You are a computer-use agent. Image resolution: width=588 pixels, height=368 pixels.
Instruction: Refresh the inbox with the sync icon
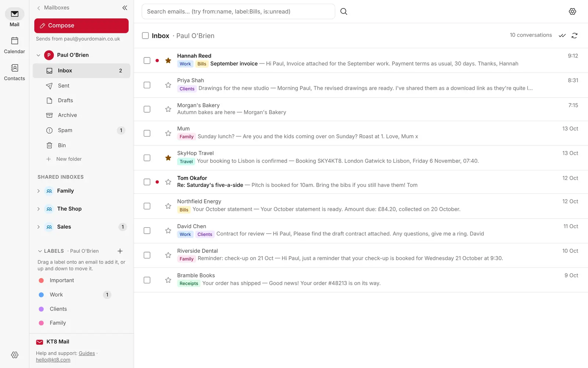coord(574,36)
